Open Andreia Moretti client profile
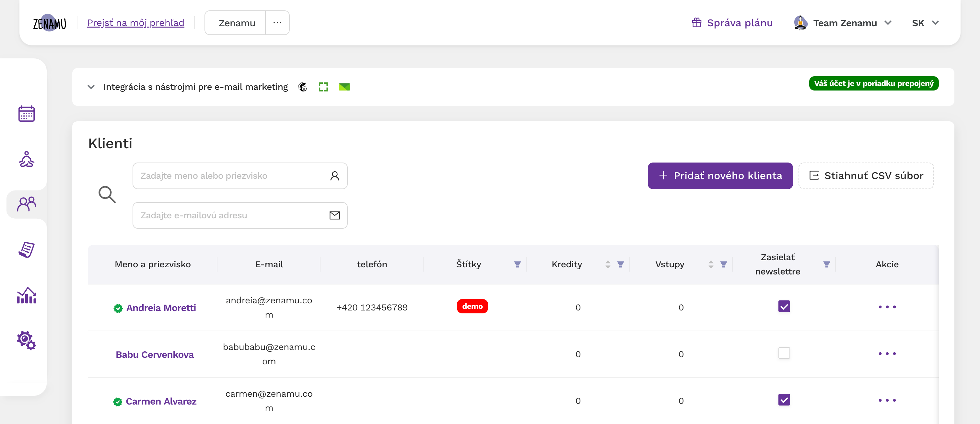The width and height of the screenshot is (980, 424). (x=161, y=308)
